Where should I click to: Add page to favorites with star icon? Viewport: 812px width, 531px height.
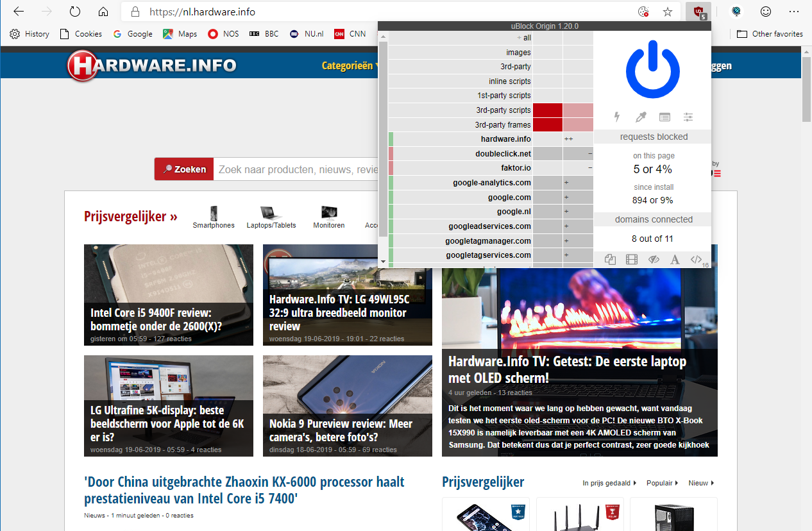(668, 12)
